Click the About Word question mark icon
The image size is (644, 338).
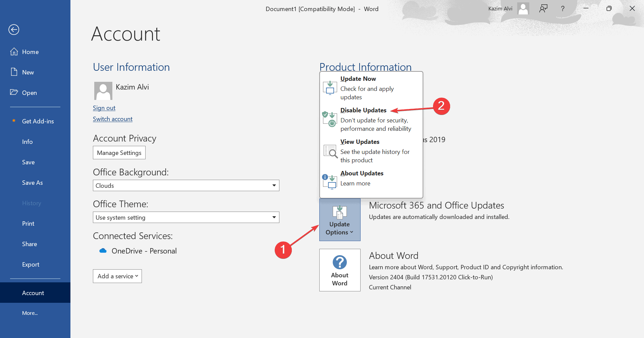click(x=340, y=262)
